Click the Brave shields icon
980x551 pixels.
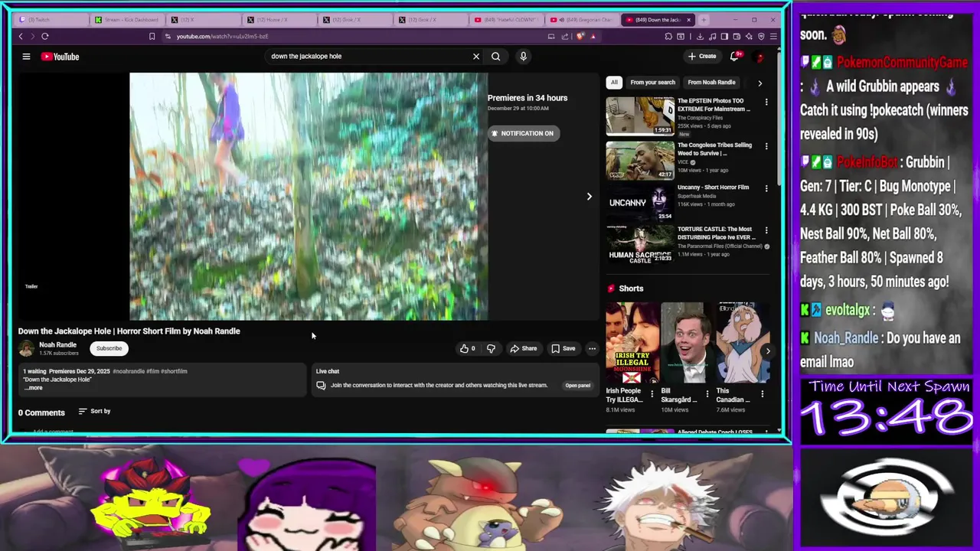pyautogui.click(x=580, y=36)
